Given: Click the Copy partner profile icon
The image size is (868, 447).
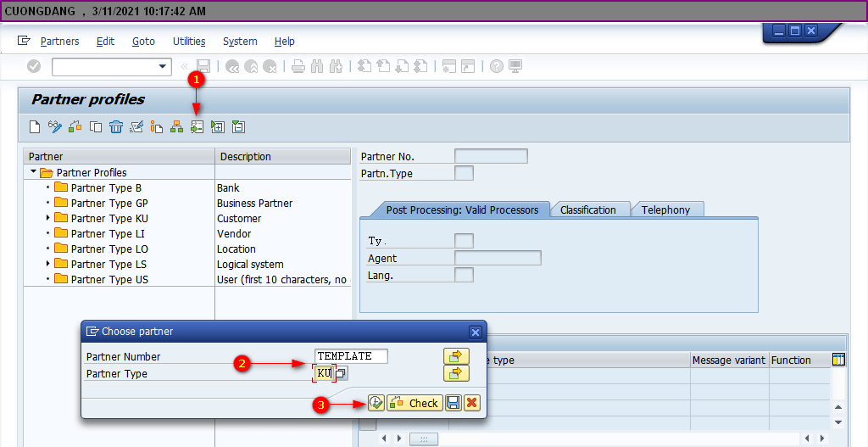Looking at the screenshot, I should [x=96, y=127].
